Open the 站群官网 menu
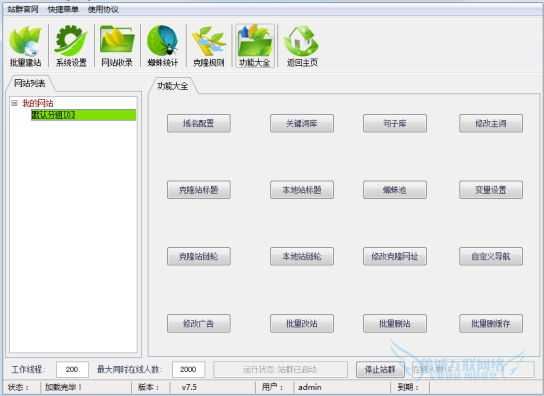 [23, 9]
